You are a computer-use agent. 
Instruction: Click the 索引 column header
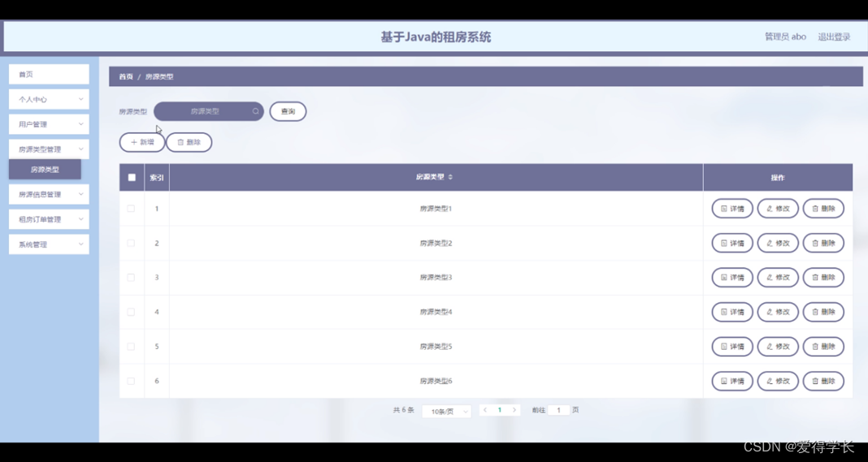coord(157,178)
